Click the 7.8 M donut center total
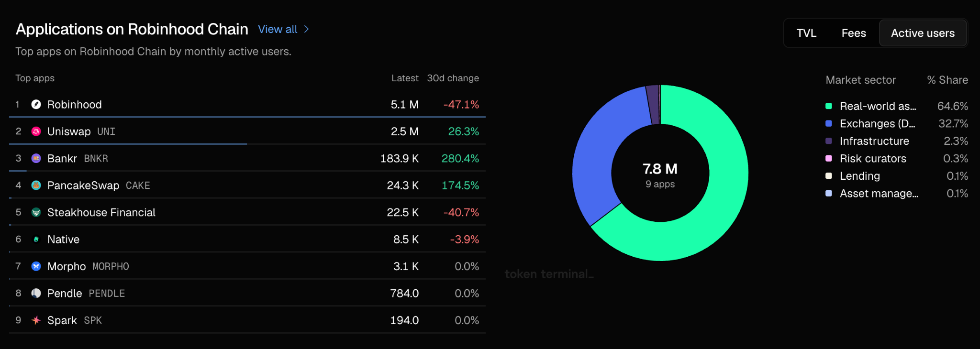Viewport: 980px width, 349px height. point(660,169)
